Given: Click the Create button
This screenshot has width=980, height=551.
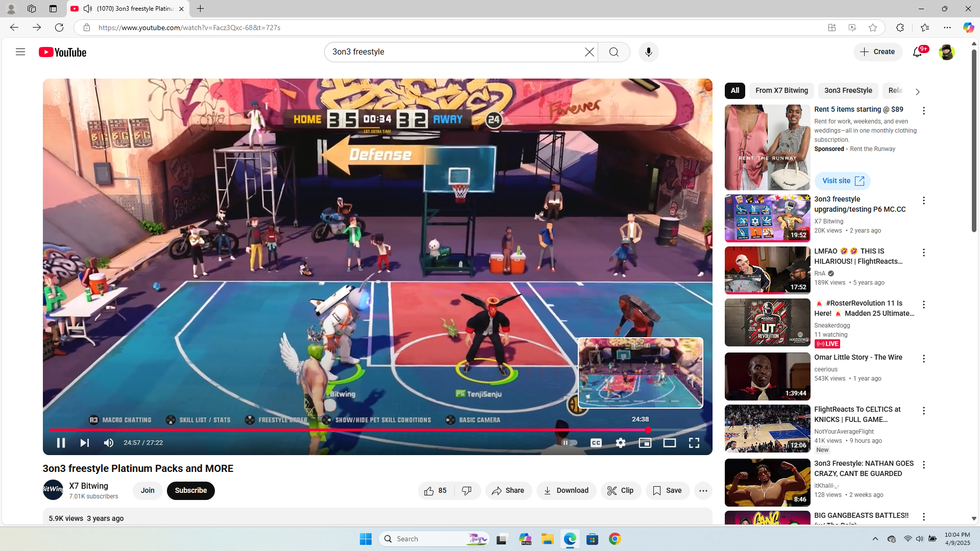Looking at the screenshot, I should pos(878,52).
